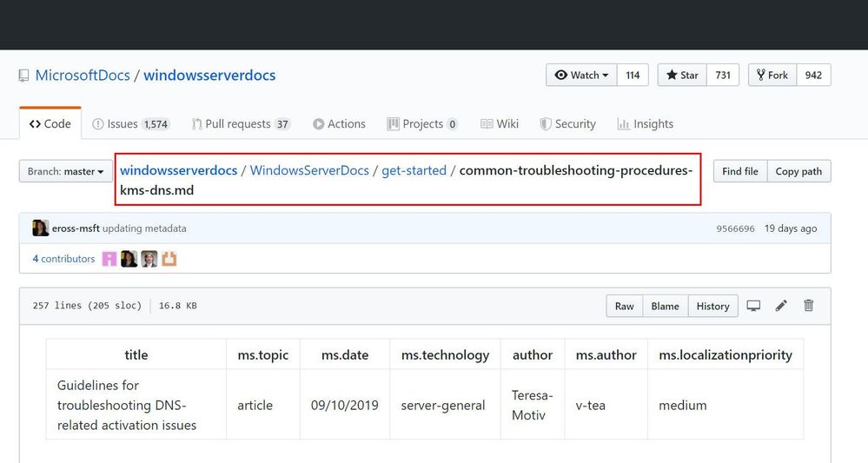Open the Wiki tab

(x=500, y=124)
